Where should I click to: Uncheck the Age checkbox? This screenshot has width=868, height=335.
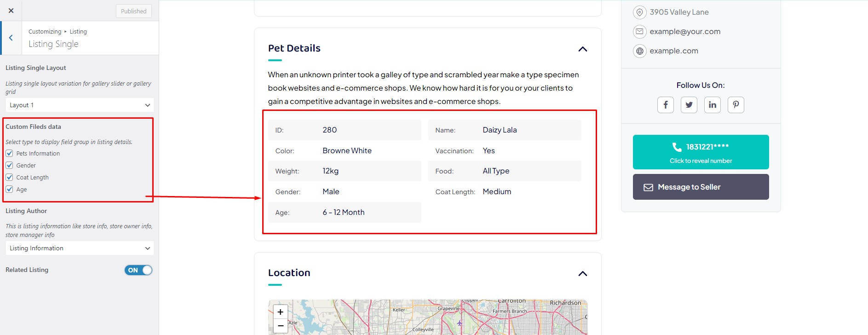9,189
